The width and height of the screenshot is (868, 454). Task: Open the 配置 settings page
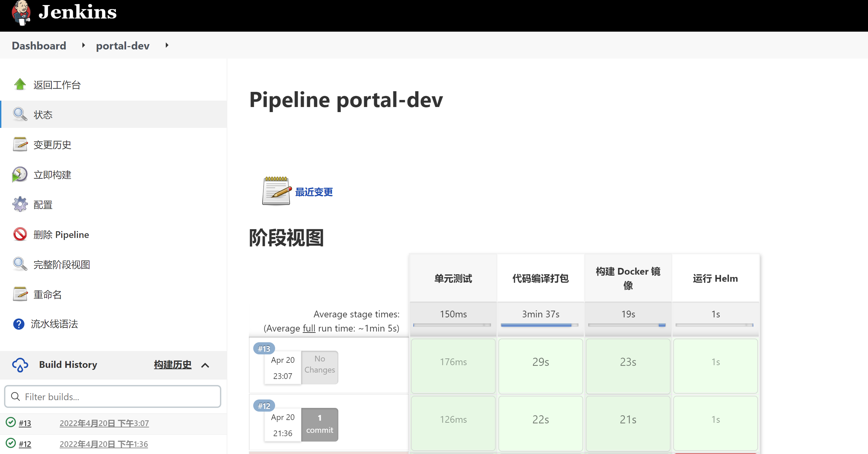[x=43, y=204]
